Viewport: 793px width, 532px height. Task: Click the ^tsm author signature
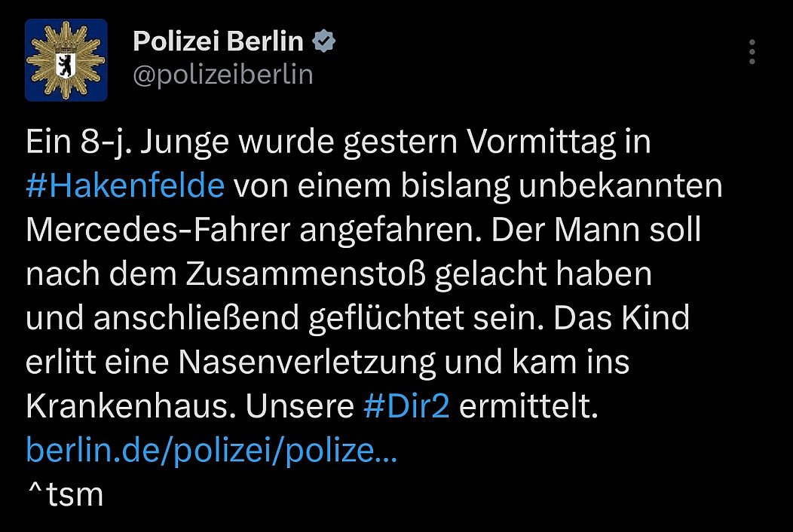pos(64,495)
